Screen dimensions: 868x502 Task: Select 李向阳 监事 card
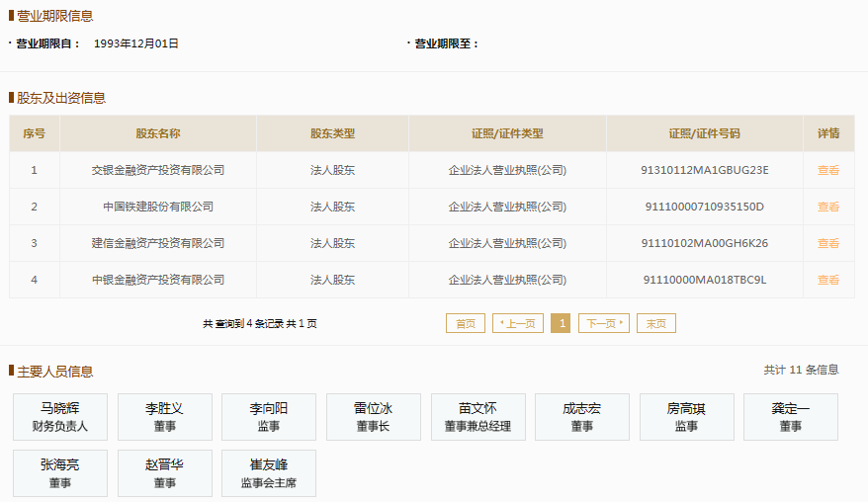click(269, 417)
